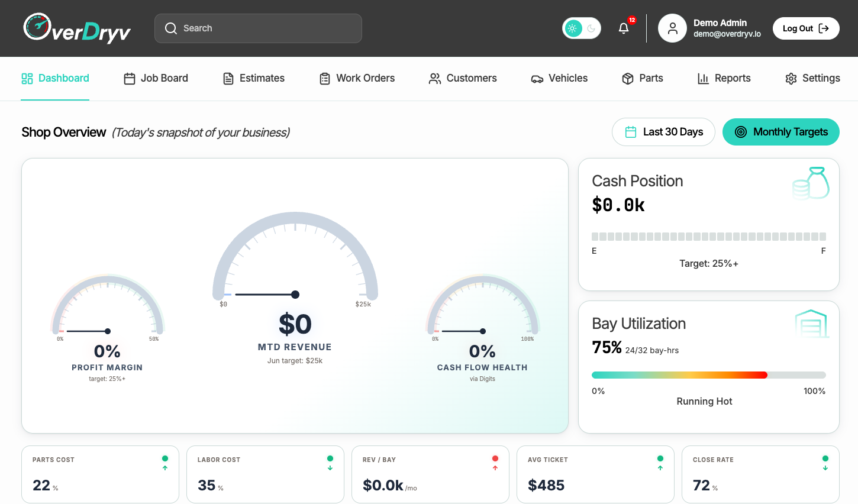
Task: Open the Parts Cost card
Action: (100, 474)
